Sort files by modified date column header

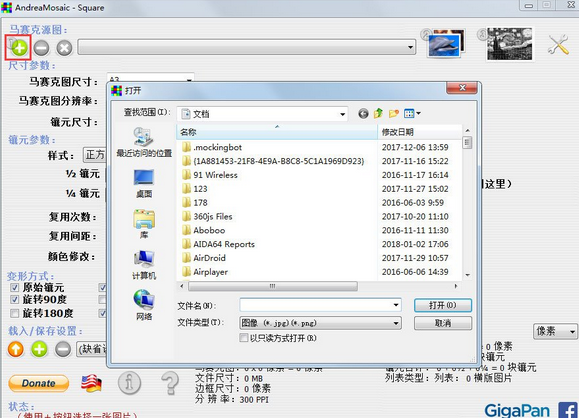pos(419,132)
